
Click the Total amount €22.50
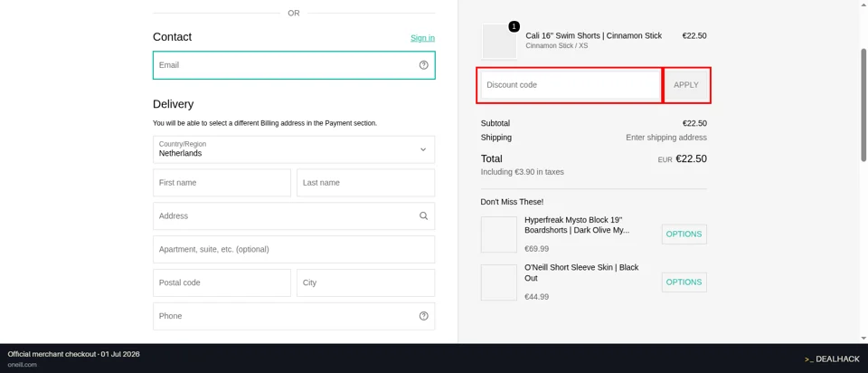point(692,159)
